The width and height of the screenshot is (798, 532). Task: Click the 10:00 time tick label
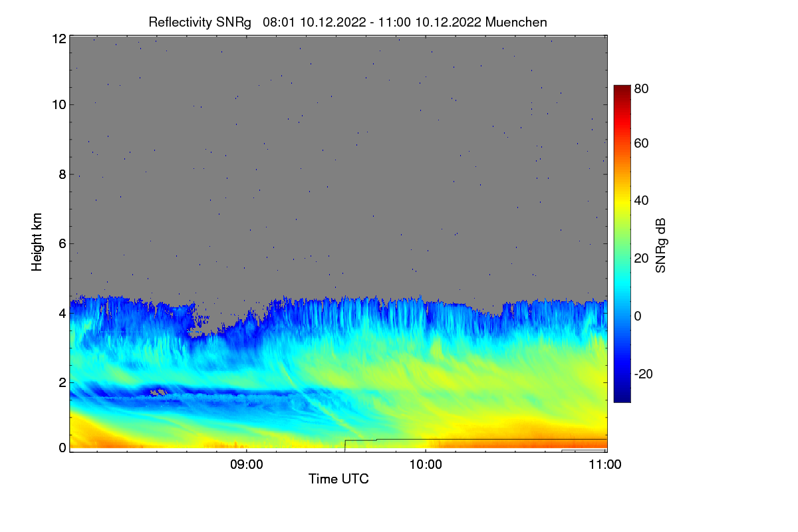(426, 465)
